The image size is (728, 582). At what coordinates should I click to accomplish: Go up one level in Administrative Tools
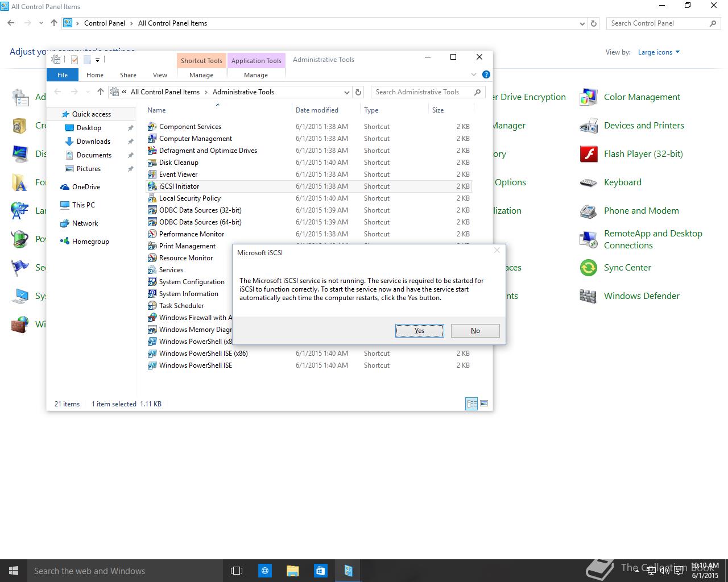(101, 92)
